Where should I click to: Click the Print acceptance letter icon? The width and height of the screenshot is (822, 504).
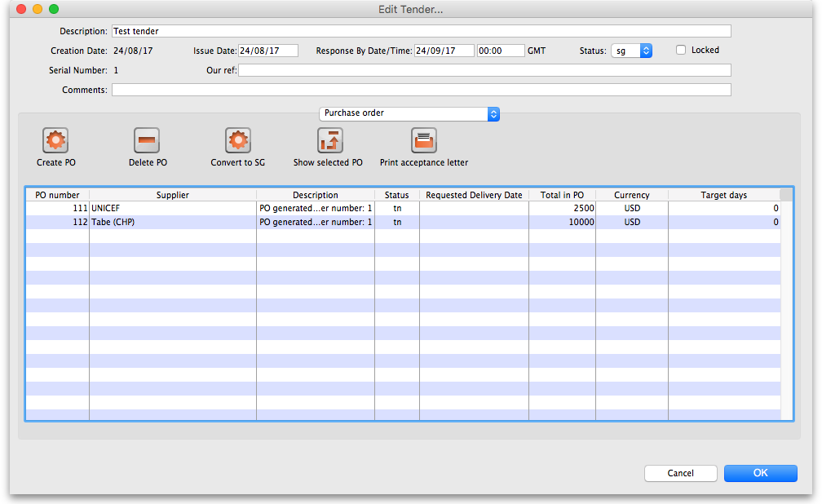coord(424,140)
